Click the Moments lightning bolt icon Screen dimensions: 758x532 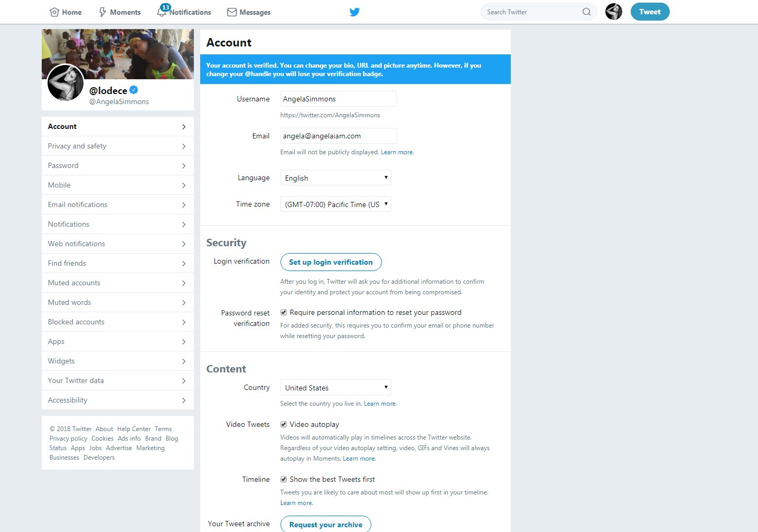[103, 12]
